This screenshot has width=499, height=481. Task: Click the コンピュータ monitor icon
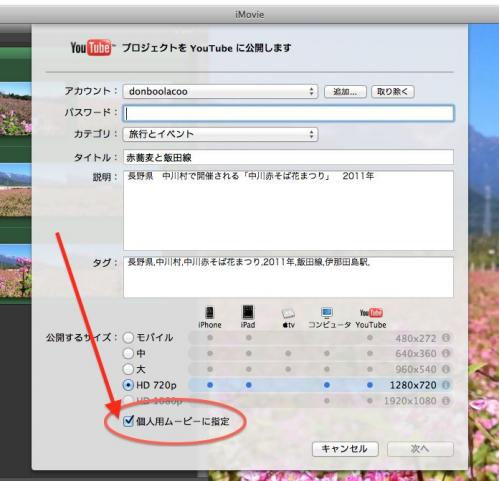click(x=327, y=313)
